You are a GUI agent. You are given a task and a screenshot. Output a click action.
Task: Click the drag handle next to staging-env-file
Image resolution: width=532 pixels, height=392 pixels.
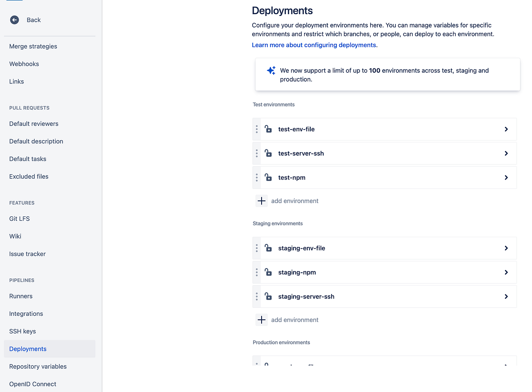tap(256, 248)
